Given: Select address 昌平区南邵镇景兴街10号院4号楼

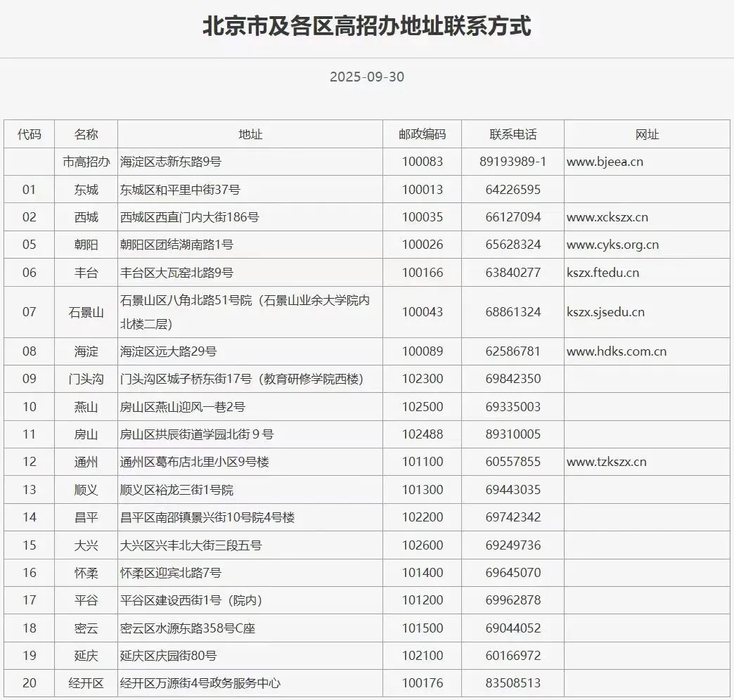Looking at the screenshot, I should [207, 517].
